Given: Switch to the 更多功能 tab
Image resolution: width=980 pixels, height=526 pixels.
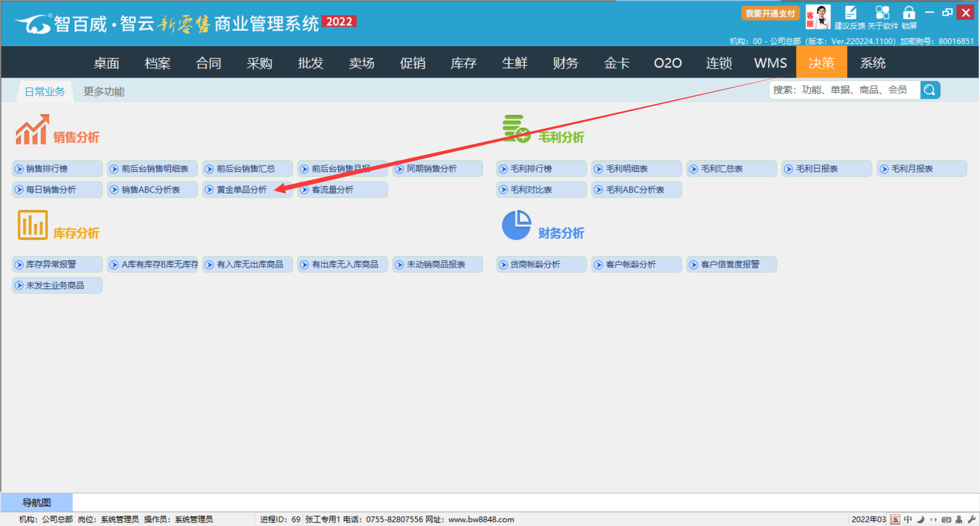Looking at the screenshot, I should tap(104, 91).
